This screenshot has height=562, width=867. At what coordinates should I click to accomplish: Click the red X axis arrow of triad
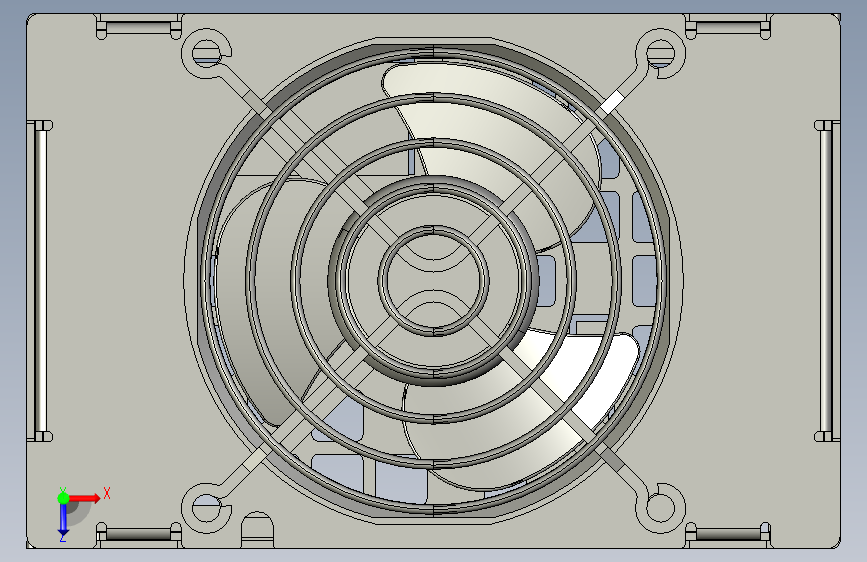84,498
